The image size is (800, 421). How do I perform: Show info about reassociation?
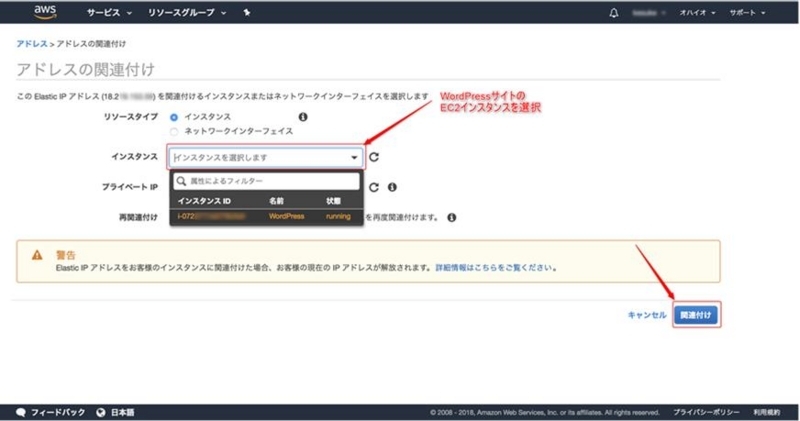click(452, 217)
